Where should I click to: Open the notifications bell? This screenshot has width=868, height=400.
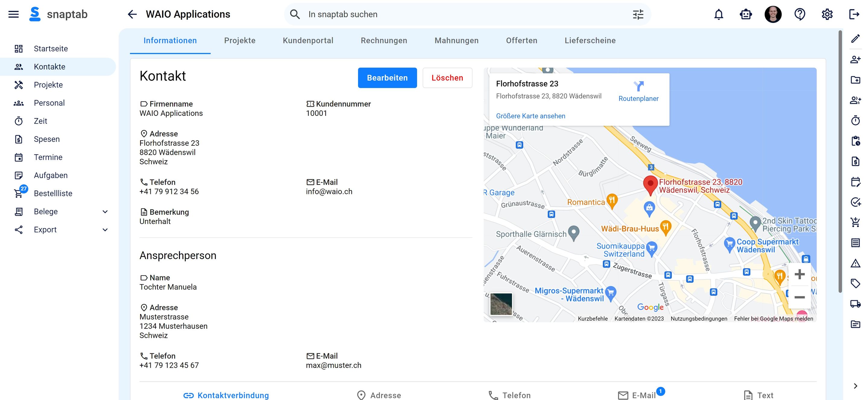click(x=719, y=14)
